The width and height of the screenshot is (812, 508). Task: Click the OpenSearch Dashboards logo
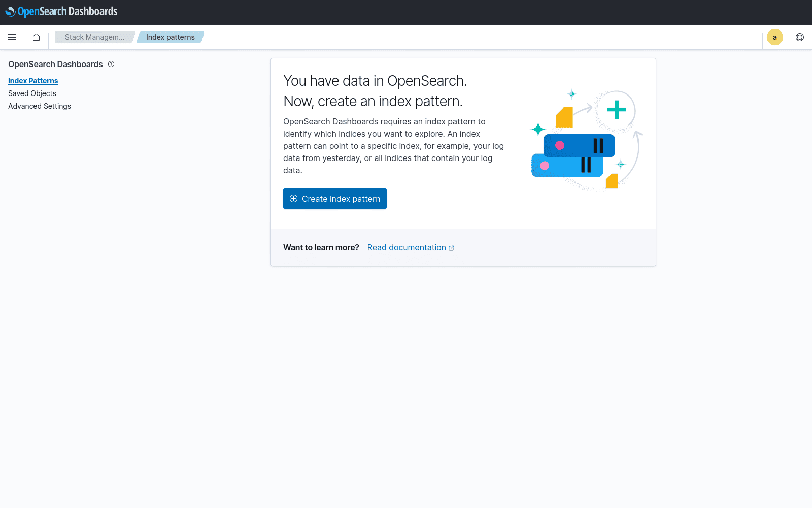(x=61, y=12)
